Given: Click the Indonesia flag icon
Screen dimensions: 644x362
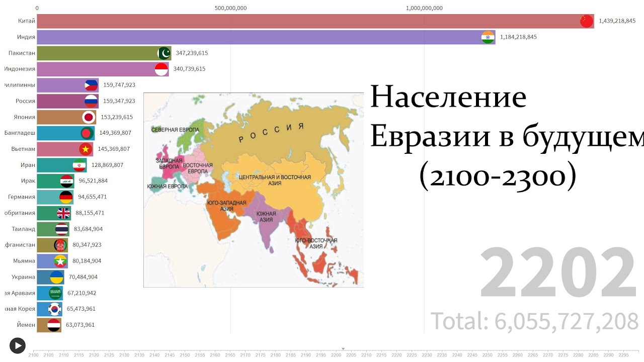Looking at the screenshot, I should point(162,69).
